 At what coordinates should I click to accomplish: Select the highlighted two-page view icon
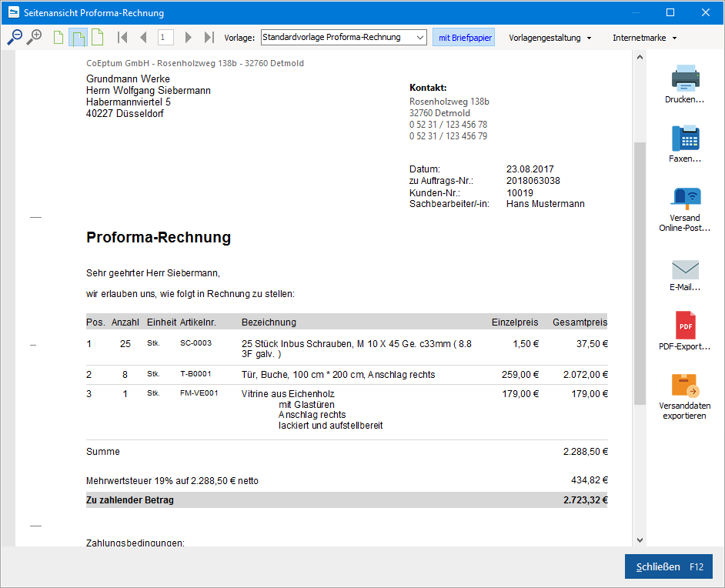pyautogui.click(x=79, y=38)
